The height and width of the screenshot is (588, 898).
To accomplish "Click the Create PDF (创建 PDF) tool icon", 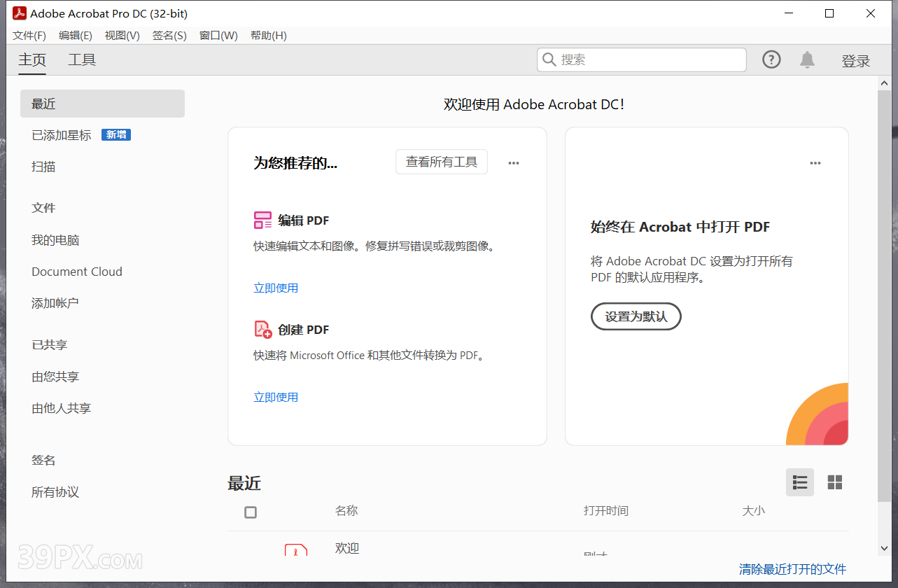I will tap(262, 330).
